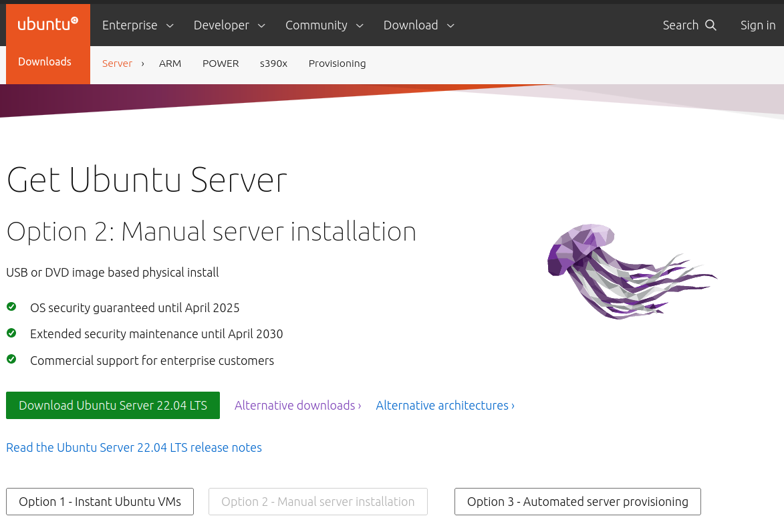Click 'Option 2: Manual server installation' heading
Viewport: 784px width, 532px height.
coord(211,231)
